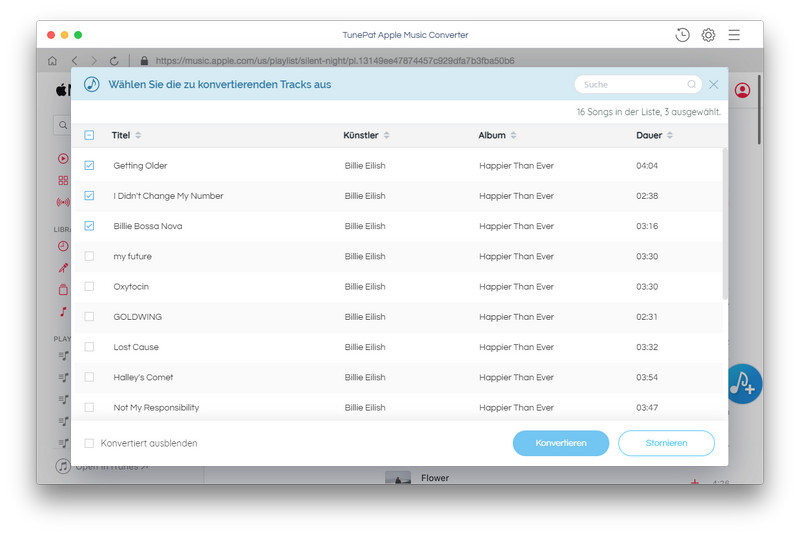This screenshot has height=536, width=800.
Task: Click the blue add-music floating button
Action: click(744, 384)
